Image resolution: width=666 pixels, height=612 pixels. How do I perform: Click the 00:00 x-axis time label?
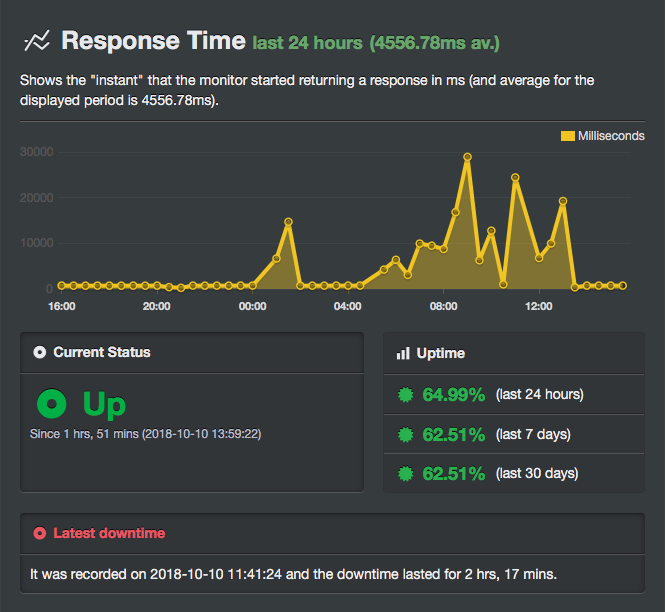(252, 306)
